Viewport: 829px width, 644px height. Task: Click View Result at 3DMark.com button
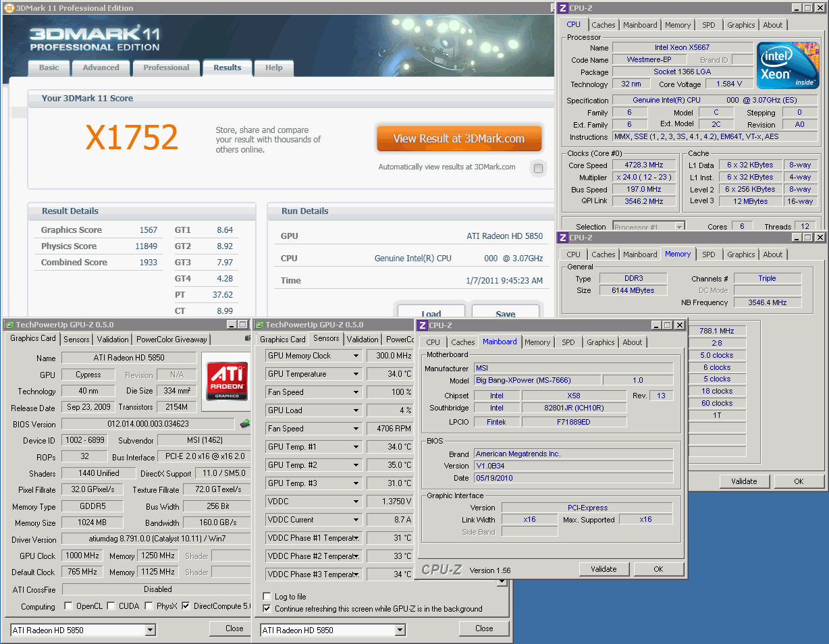tap(459, 138)
